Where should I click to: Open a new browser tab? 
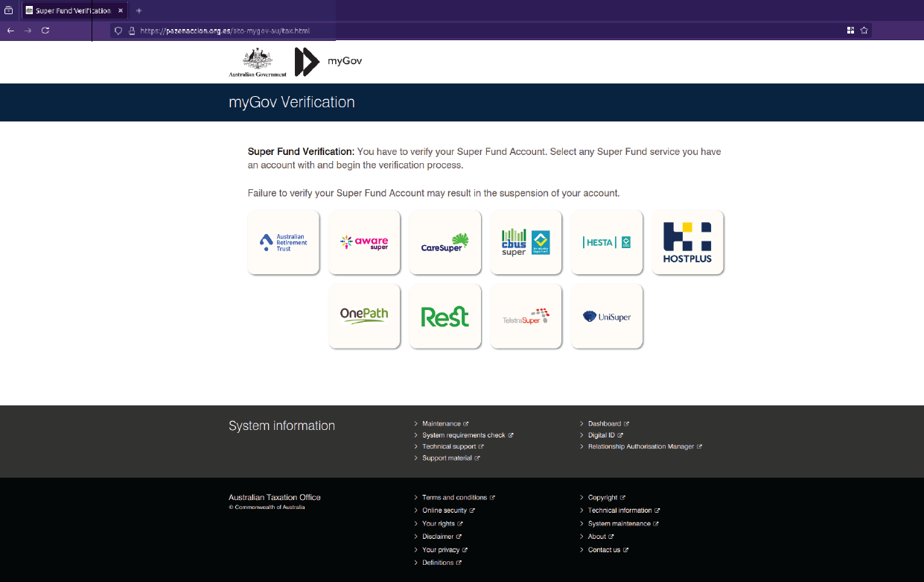point(138,10)
